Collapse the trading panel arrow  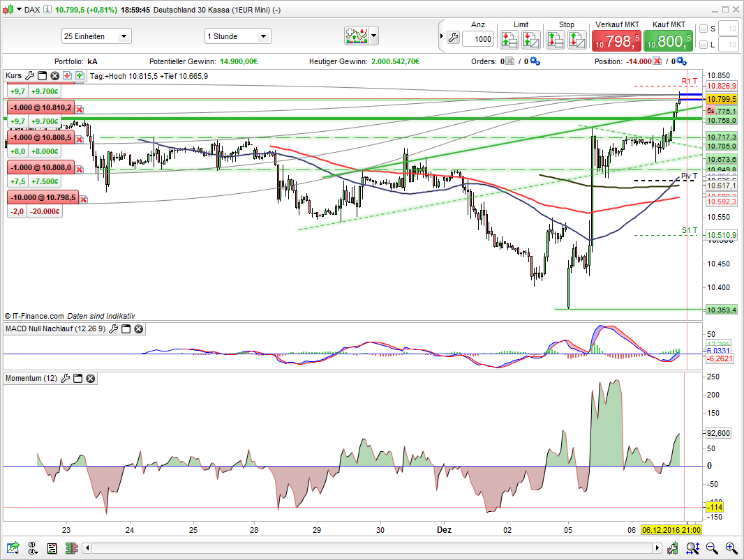tap(442, 36)
